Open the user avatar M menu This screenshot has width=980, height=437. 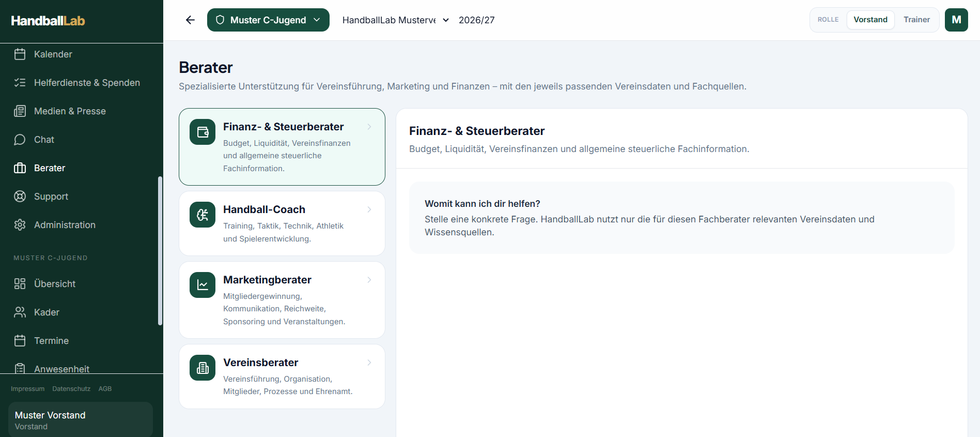pyautogui.click(x=956, y=20)
